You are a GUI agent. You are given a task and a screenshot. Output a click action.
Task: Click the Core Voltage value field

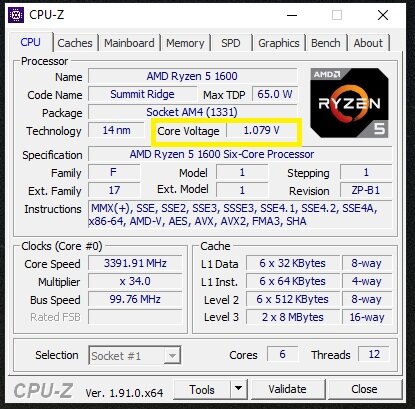pyautogui.click(x=262, y=130)
